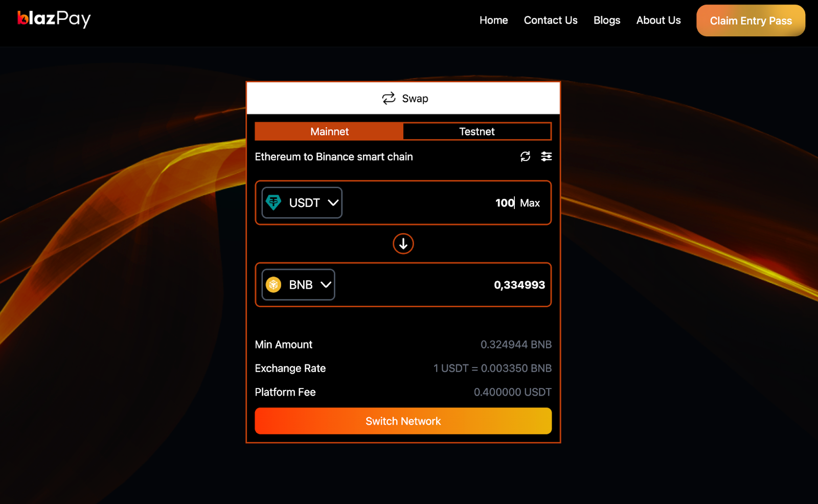Click the 'Exchange Rate' label
Image resolution: width=818 pixels, height=504 pixels.
click(290, 368)
